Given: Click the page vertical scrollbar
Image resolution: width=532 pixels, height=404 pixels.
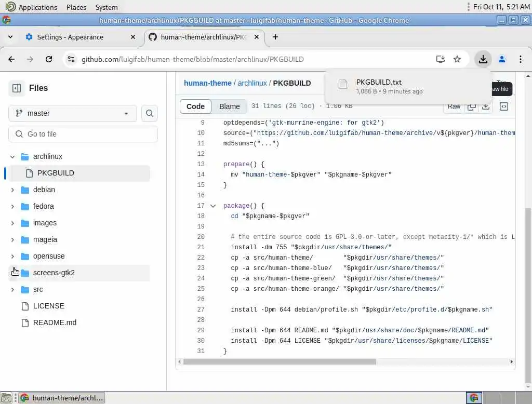Looking at the screenshot, I should (x=528, y=295).
